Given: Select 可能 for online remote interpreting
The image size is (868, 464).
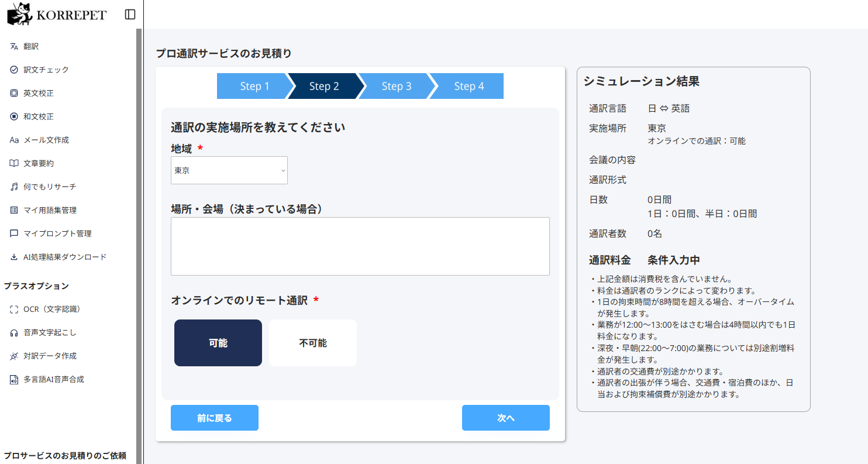Looking at the screenshot, I should pos(218,343).
